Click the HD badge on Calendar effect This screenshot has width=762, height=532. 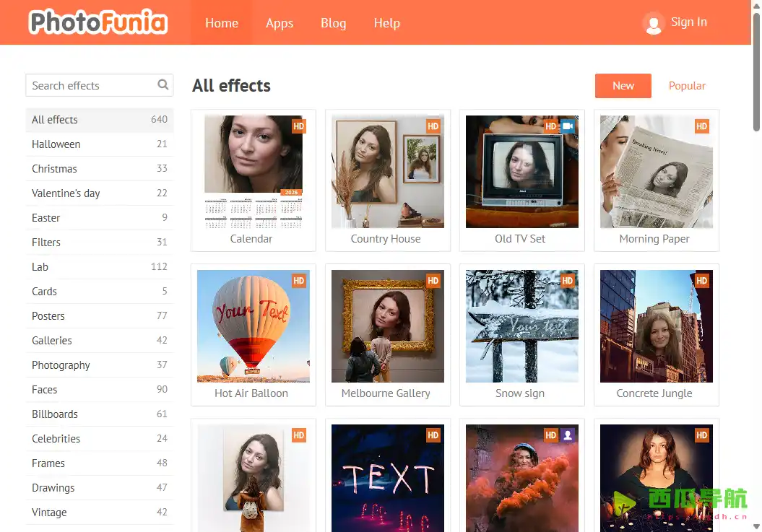tap(299, 126)
